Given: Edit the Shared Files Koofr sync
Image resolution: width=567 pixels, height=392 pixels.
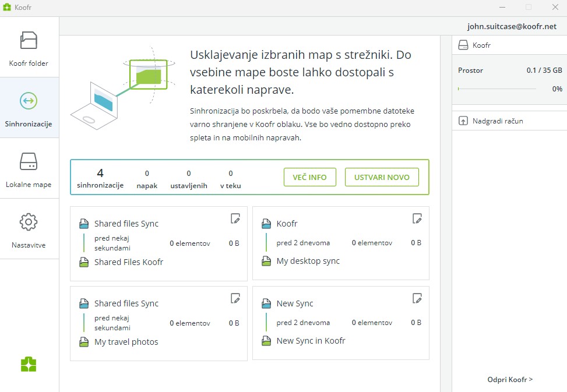Looking at the screenshot, I should tap(235, 218).
